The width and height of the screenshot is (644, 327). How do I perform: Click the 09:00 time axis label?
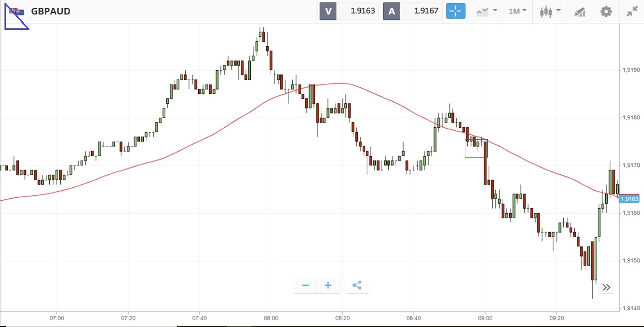(x=485, y=318)
